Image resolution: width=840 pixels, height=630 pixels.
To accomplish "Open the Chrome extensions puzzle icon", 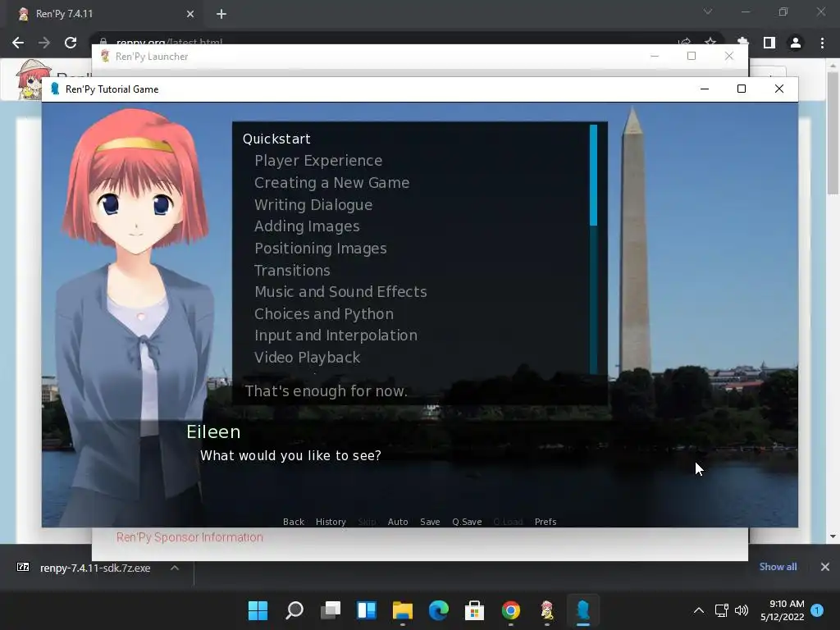I will point(742,42).
